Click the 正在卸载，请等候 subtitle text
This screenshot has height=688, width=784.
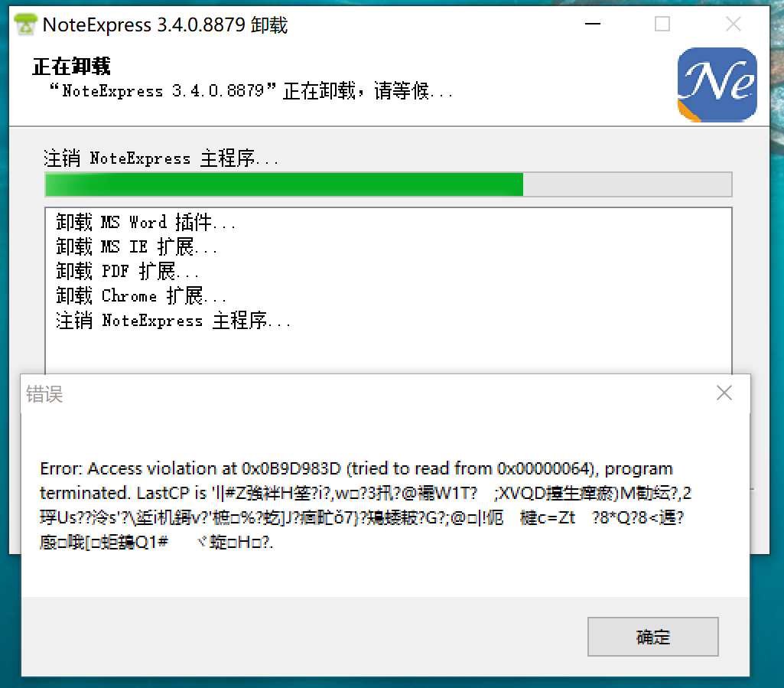pos(251,90)
